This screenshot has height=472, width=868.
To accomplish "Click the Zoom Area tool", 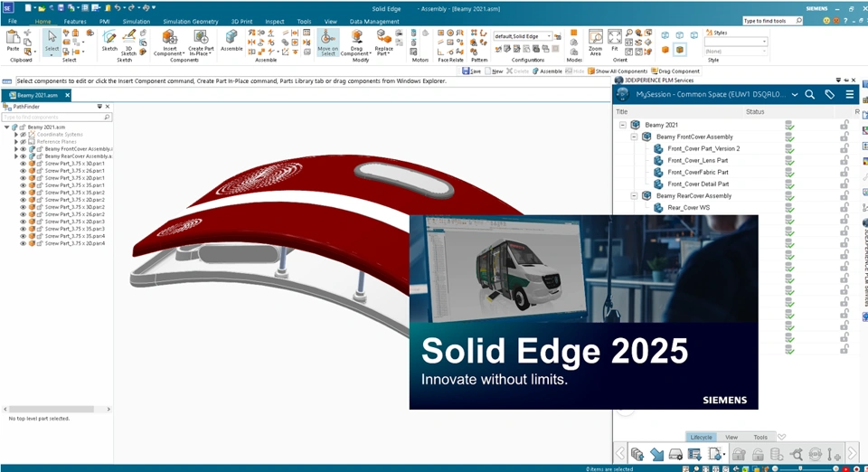I will coord(596,42).
